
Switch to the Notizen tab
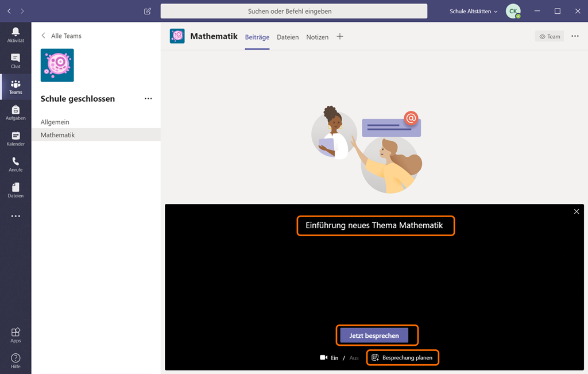click(x=317, y=37)
